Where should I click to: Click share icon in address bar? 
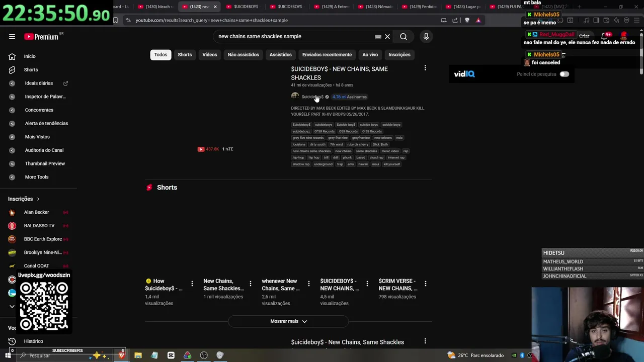click(x=455, y=20)
